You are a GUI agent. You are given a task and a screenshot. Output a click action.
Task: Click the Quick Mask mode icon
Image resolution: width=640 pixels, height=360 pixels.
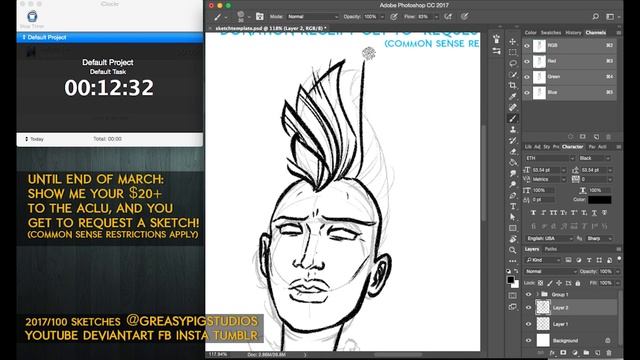(x=513, y=295)
